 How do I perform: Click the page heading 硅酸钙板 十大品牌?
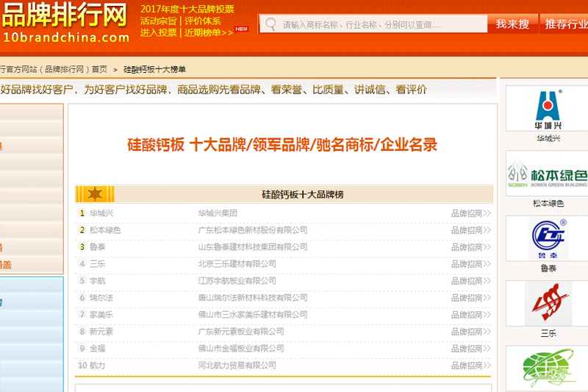[282, 145]
